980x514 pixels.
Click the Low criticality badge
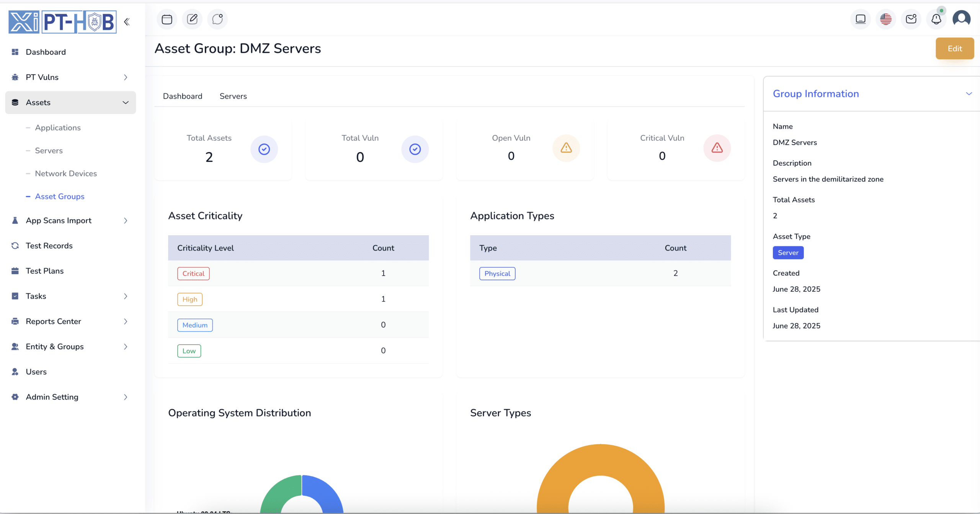(x=189, y=351)
